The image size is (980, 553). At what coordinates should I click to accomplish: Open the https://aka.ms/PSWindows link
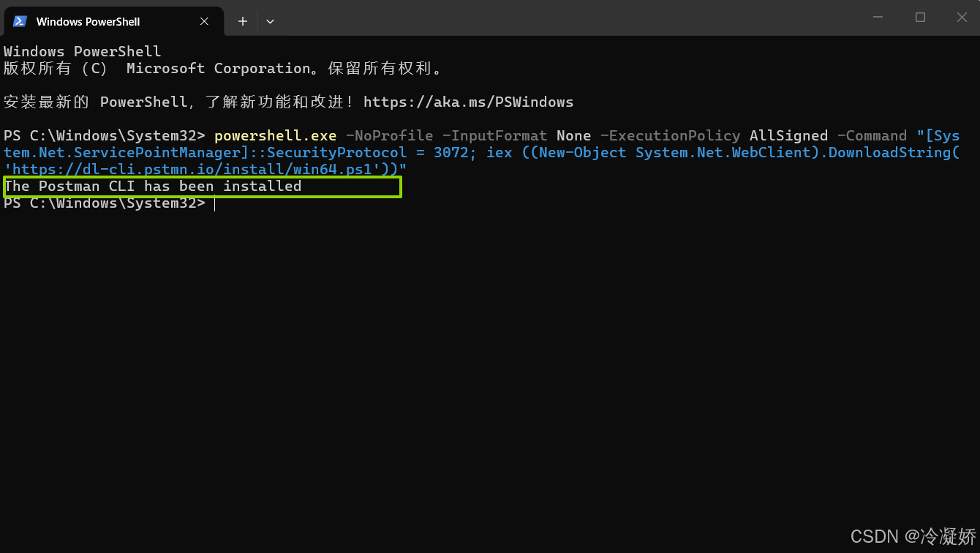tap(468, 102)
